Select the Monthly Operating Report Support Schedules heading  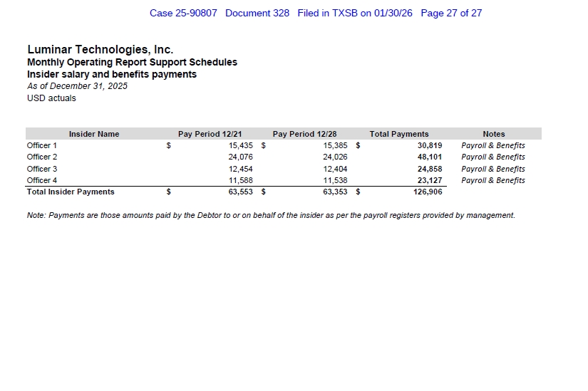pos(132,62)
